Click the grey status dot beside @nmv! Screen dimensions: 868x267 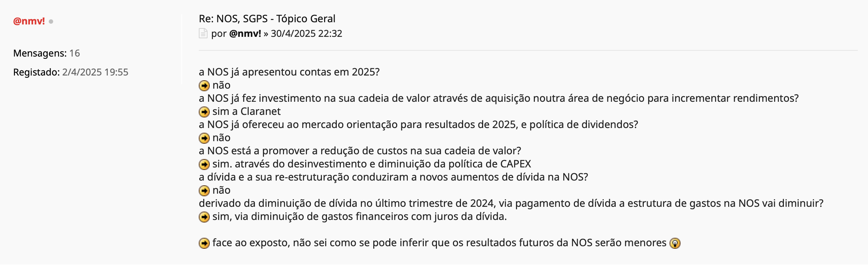coord(51,22)
